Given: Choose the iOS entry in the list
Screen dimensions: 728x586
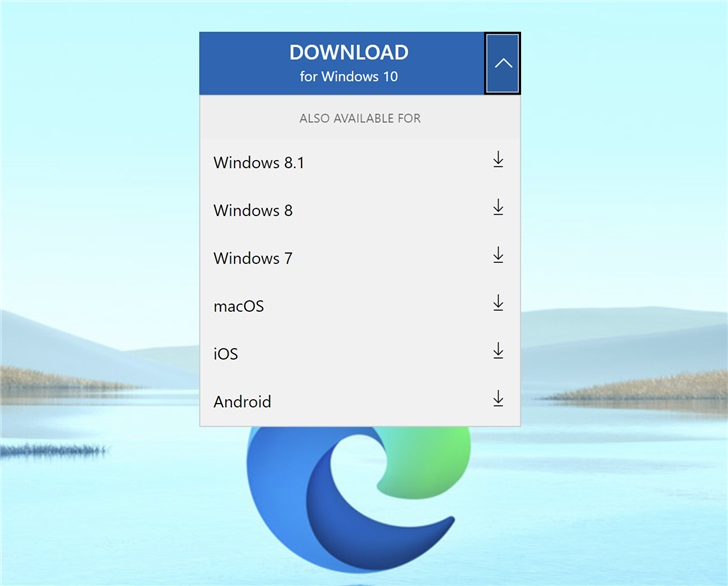Looking at the screenshot, I should point(226,354).
